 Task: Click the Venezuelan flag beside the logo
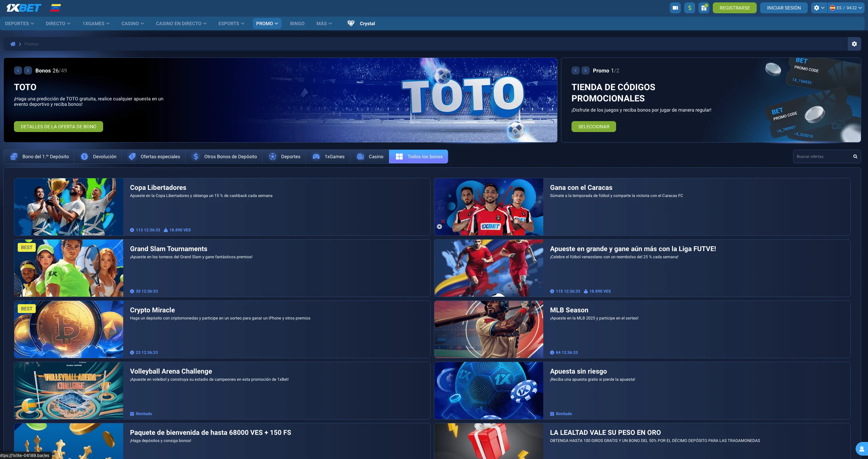55,7
